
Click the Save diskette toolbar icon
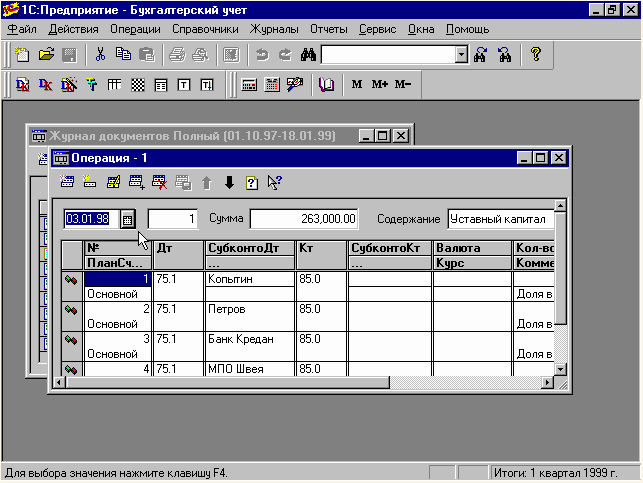(69, 55)
